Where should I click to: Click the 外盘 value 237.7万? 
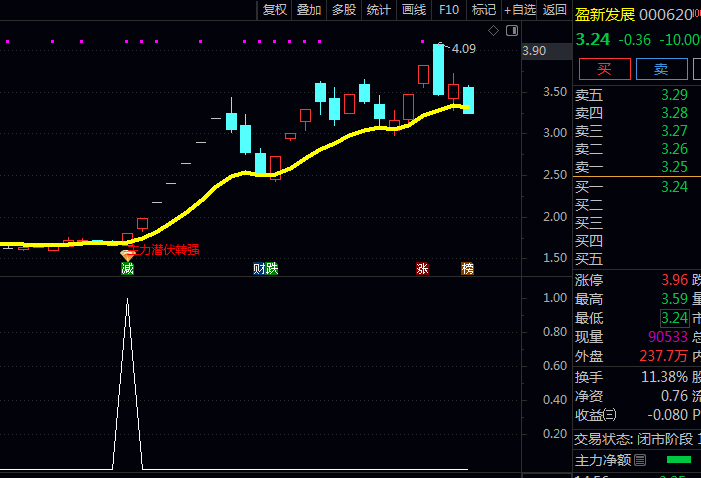[663, 356]
